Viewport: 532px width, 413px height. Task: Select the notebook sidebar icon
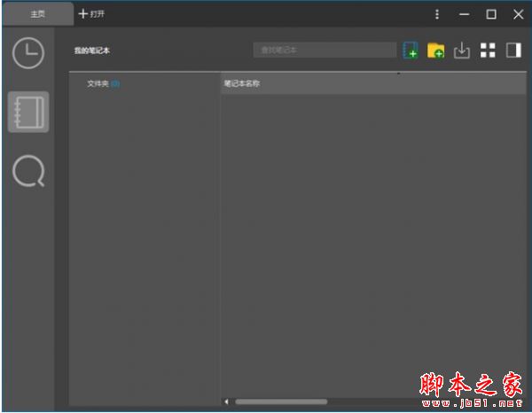[28, 112]
